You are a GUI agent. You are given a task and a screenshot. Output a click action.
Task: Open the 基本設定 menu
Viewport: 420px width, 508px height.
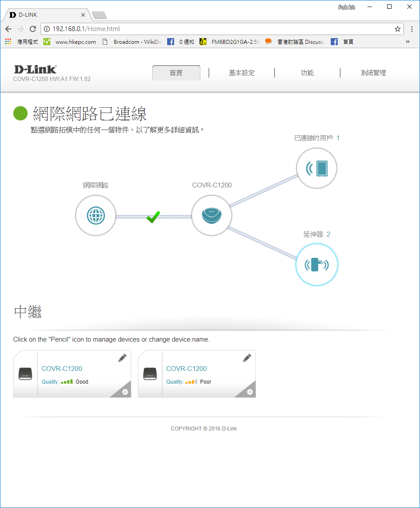pos(241,73)
